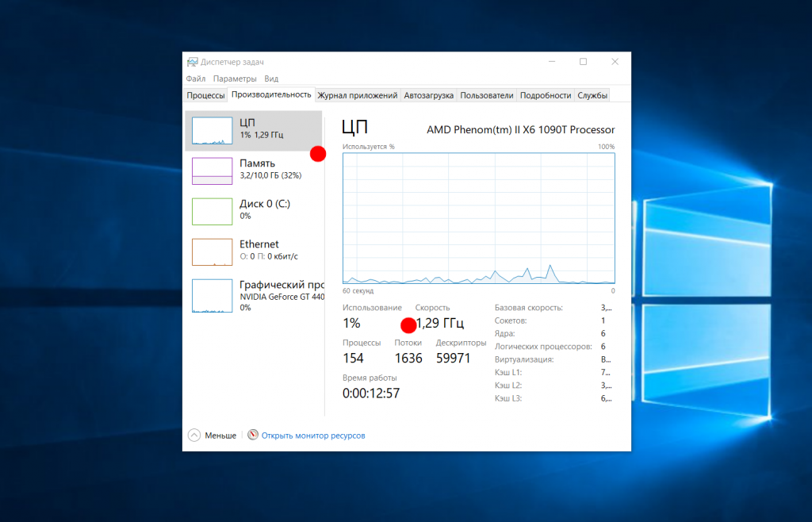This screenshot has height=522, width=812.
Task: Select the ЦП mini graph thumbnail
Action: [x=212, y=131]
